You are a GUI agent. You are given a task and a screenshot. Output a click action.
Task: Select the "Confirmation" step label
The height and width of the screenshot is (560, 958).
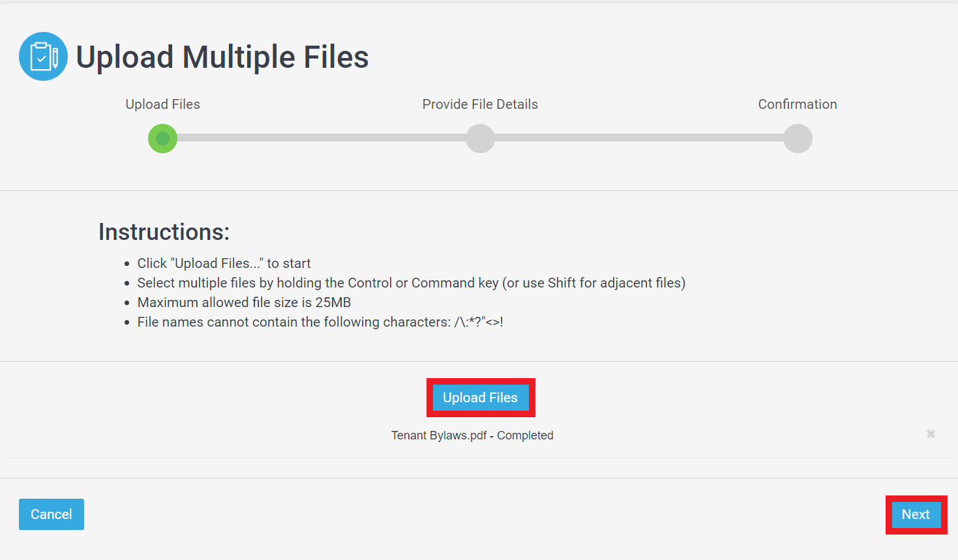tap(798, 104)
